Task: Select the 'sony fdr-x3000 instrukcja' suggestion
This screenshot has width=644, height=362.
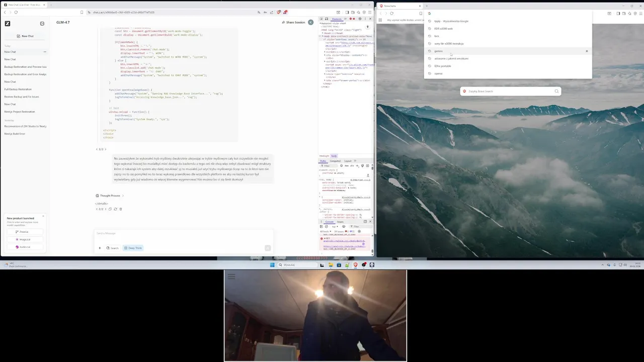Action: click(x=508, y=44)
